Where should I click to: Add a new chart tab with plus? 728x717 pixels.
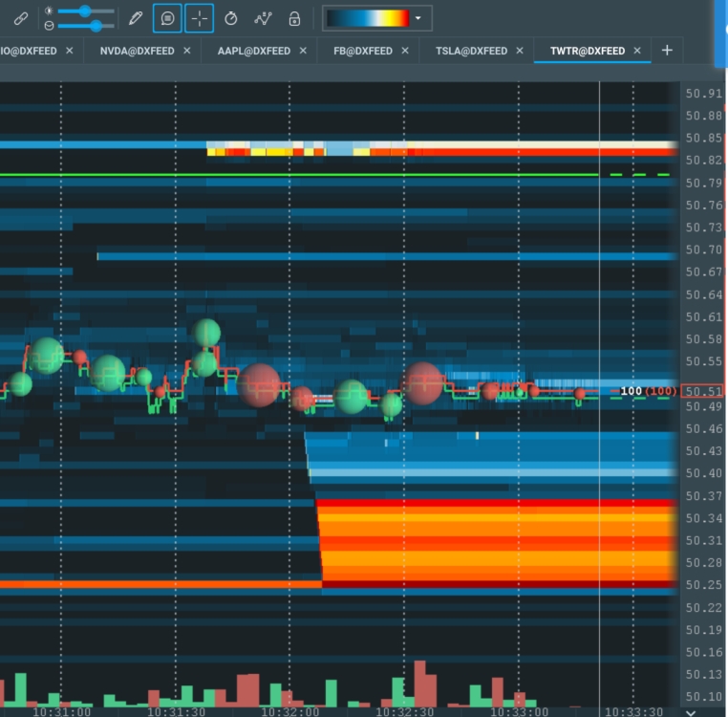(x=667, y=51)
